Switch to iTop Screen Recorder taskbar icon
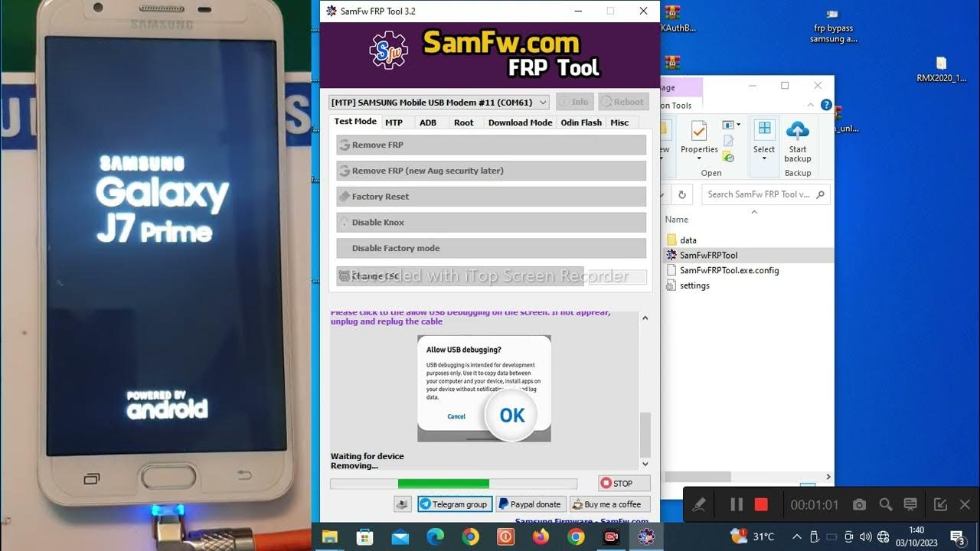This screenshot has height=551, width=980. click(611, 537)
